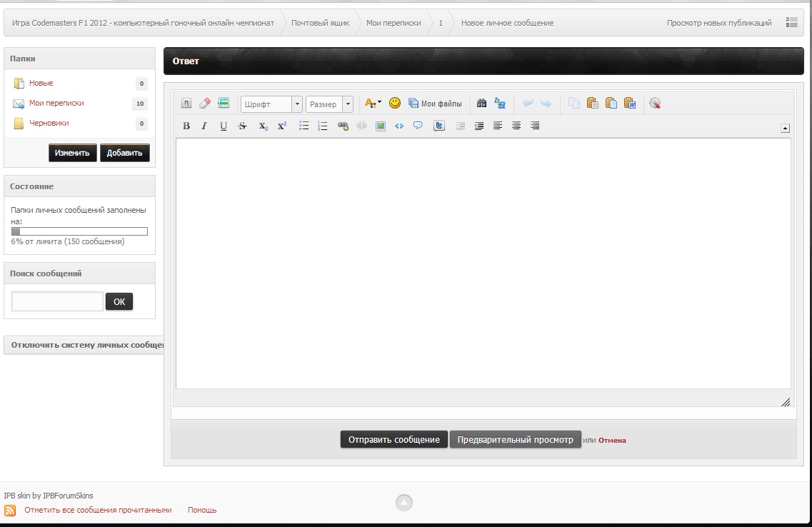
Task: Open the breadcrumb item 1
Action: [x=441, y=23]
